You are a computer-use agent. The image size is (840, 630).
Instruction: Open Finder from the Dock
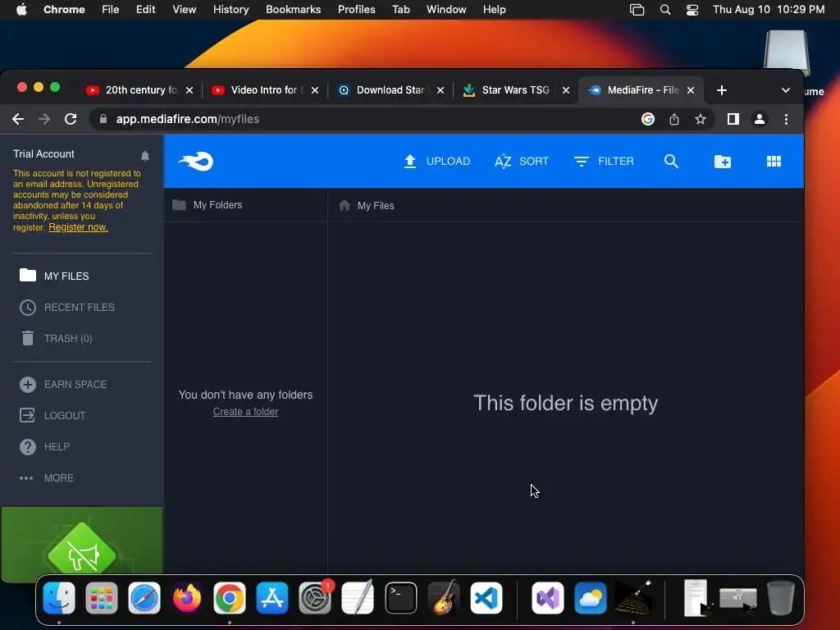(x=59, y=598)
